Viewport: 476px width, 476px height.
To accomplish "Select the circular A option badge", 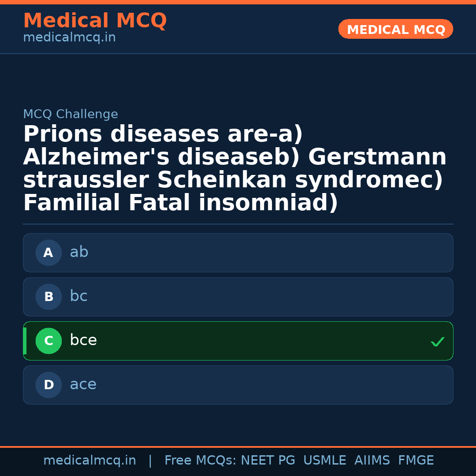I will [48, 253].
